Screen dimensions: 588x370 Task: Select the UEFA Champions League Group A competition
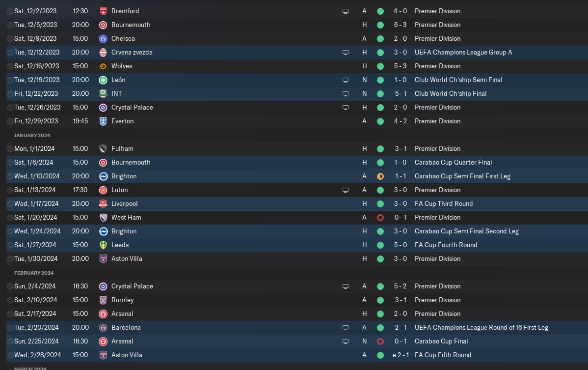coord(463,53)
